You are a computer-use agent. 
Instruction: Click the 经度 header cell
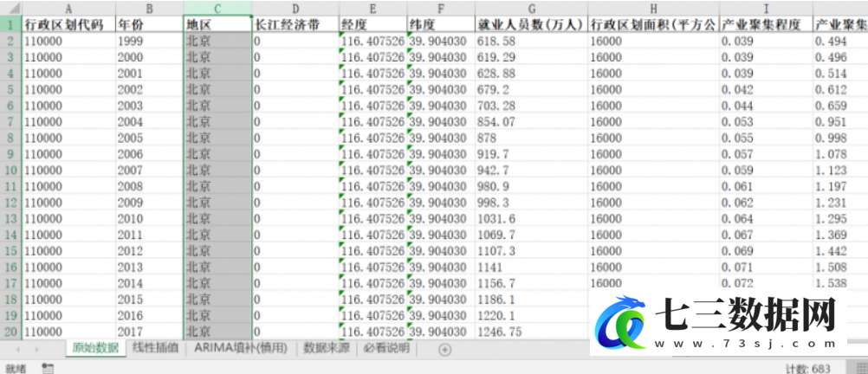pyautogui.click(x=373, y=25)
